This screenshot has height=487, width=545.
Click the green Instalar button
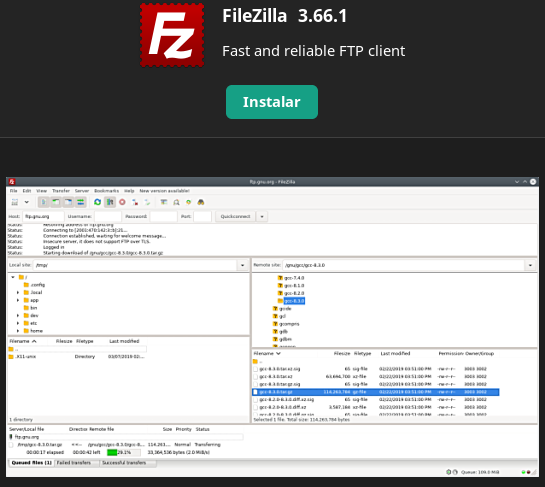(272, 102)
